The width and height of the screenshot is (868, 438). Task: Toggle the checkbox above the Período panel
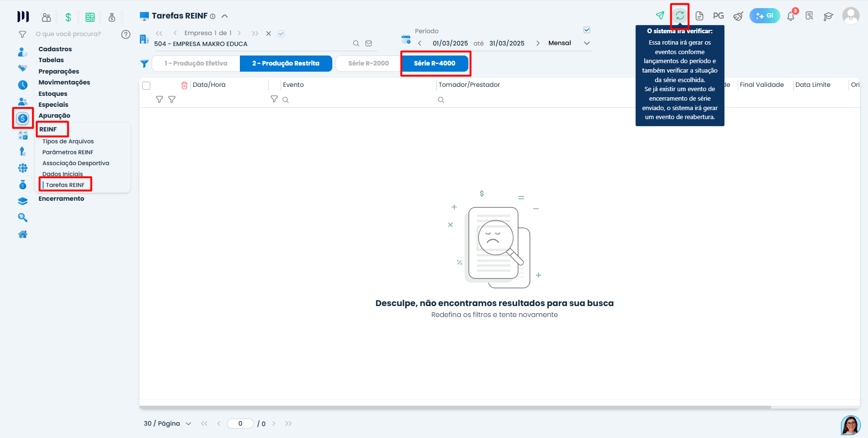pos(587,29)
